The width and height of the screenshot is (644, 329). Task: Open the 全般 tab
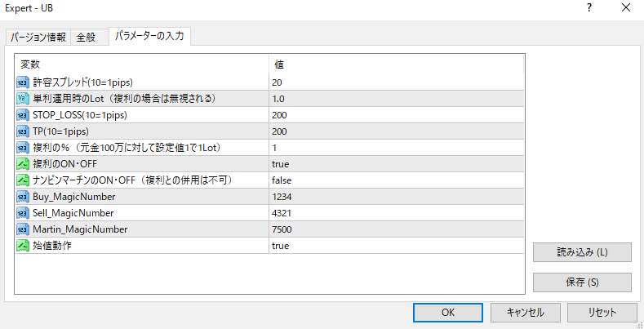[x=86, y=38]
